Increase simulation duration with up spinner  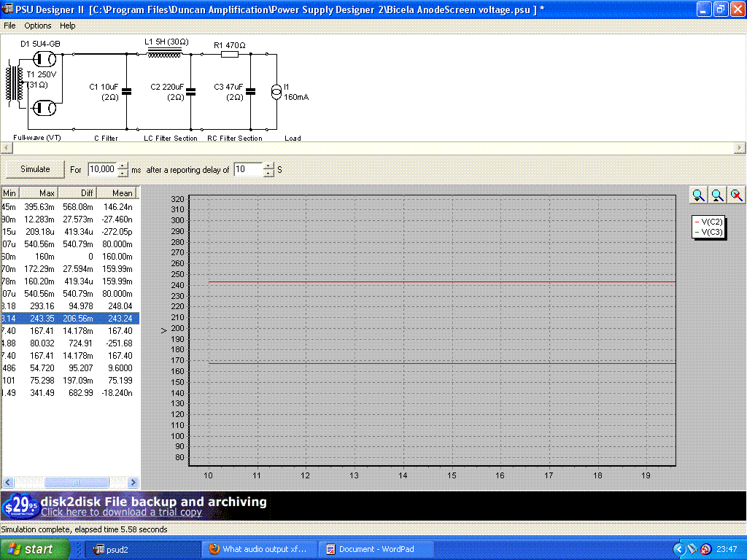pyautogui.click(x=123, y=166)
